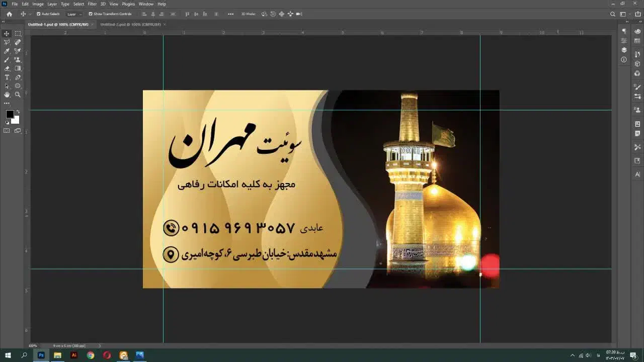
Task: Open Google Chrome from the taskbar
Action: tap(91, 355)
